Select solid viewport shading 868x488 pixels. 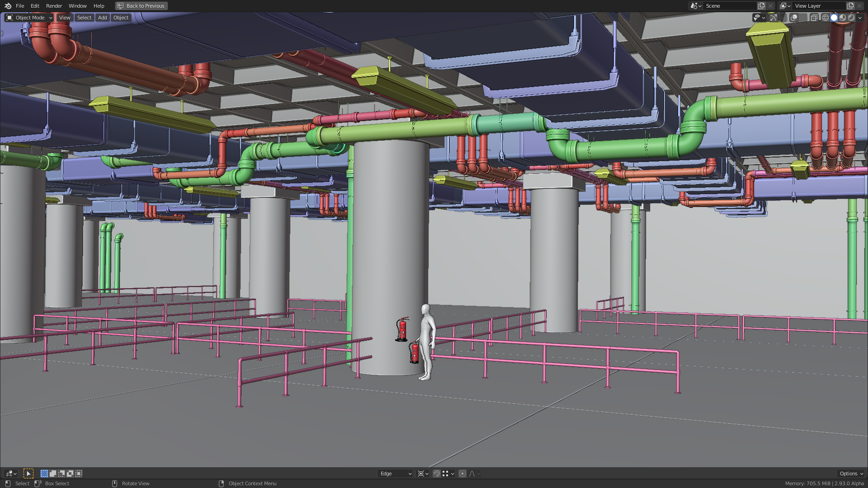click(x=834, y=18)
